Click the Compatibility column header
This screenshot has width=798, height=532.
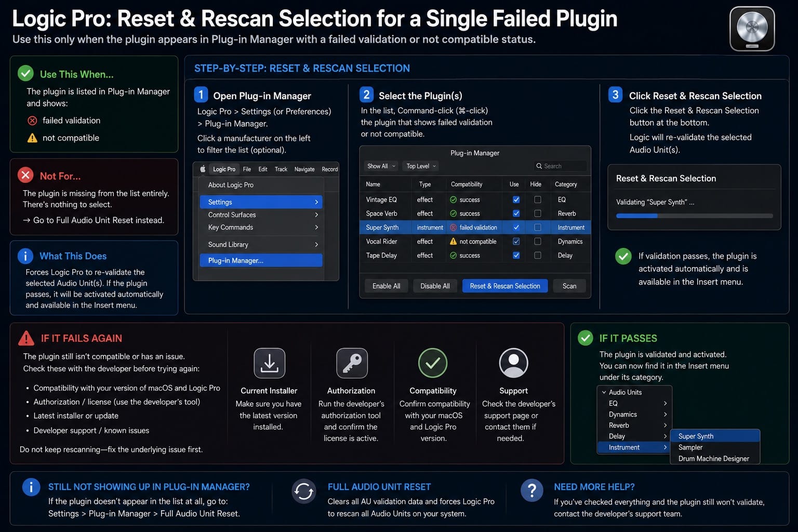click(467, 184)
